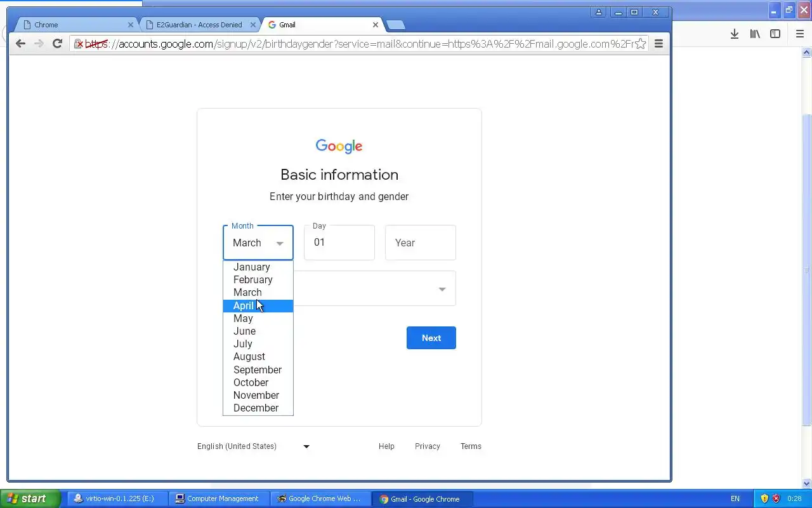Bookmark page with the star icon
The width and height of the screenshot is (812, 508).
641,43
